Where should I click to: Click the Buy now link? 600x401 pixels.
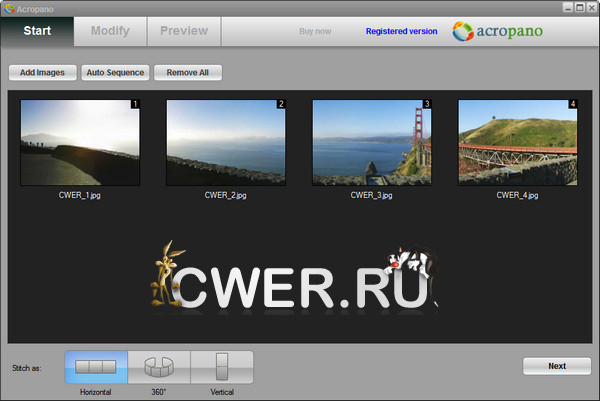[x=317, y=31]
